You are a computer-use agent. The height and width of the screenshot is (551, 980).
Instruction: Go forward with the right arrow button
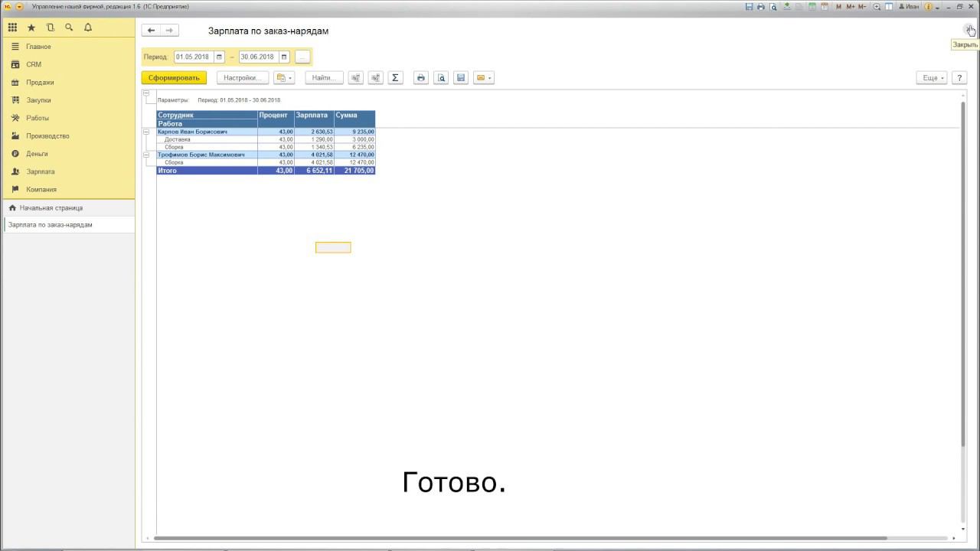169,31
